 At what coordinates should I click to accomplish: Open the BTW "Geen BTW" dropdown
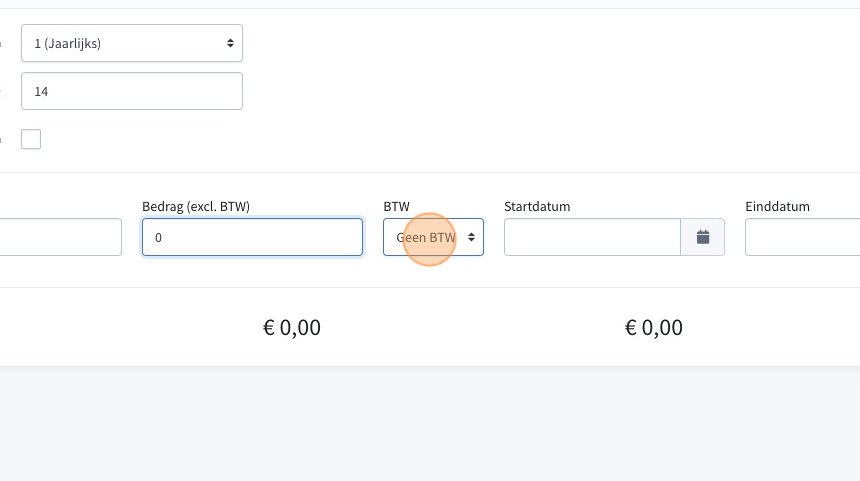(433, 237)
